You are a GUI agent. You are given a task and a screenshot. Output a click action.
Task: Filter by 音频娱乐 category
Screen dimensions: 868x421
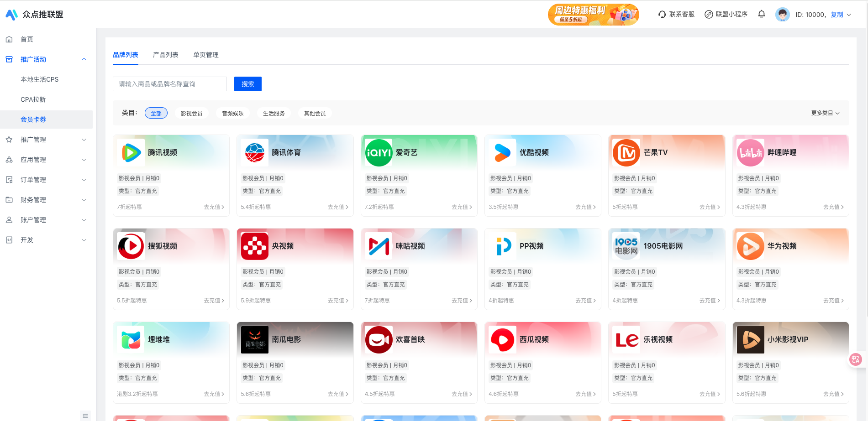232,113
